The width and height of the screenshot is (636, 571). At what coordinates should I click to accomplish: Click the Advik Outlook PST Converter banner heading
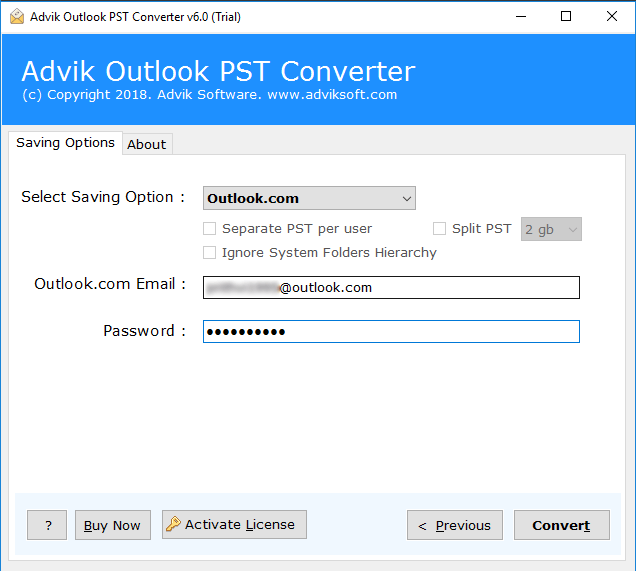218,71
